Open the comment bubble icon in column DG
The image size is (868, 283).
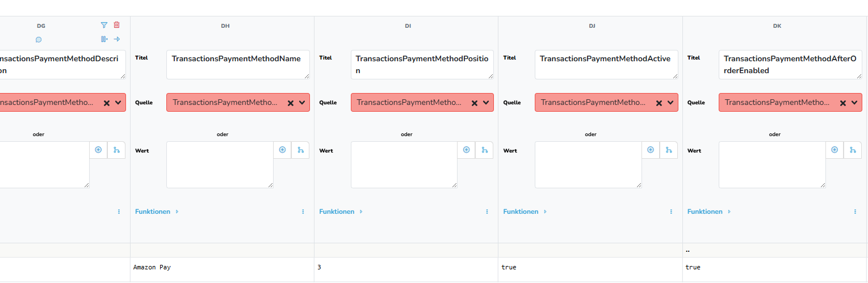coord(39,40)
